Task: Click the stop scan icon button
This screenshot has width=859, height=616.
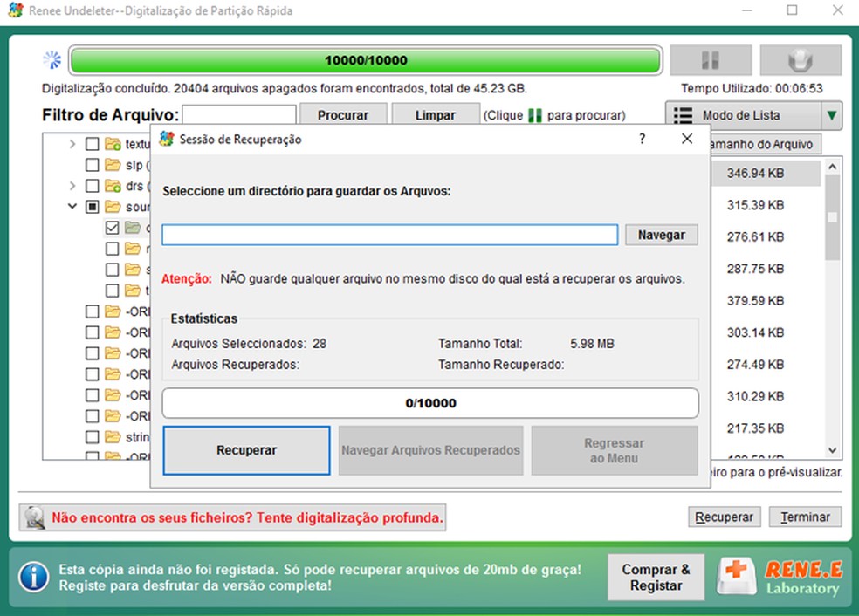Action: click(x=801, y=60)
